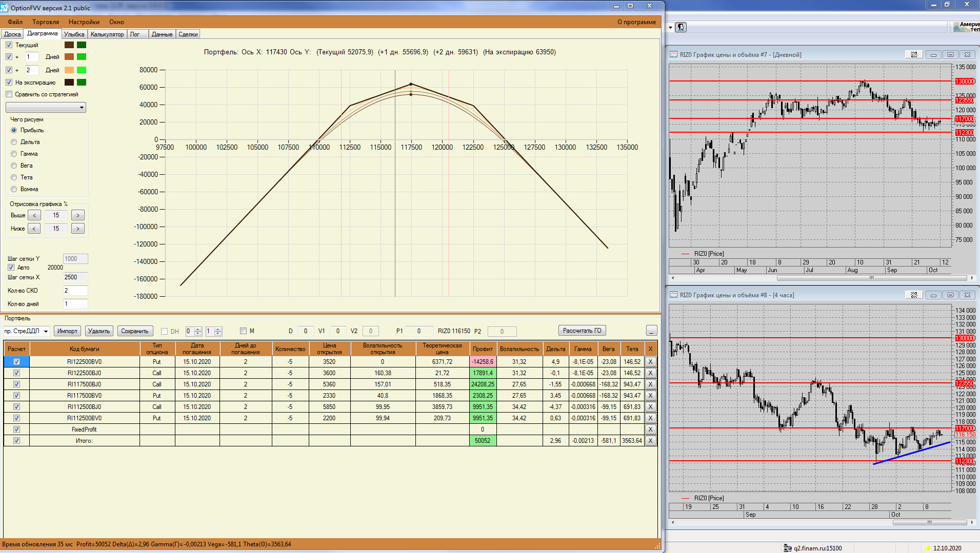Enable Сравнить со стратегией checkbox

[9, 94]
